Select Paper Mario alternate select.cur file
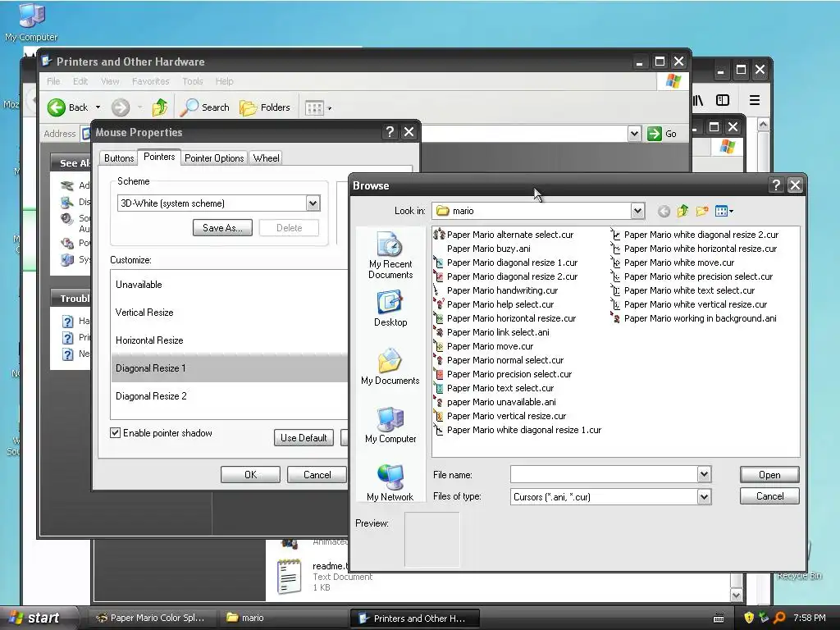Image resolution: width=840 pixels, height=630 pixels. pos(503,235)
